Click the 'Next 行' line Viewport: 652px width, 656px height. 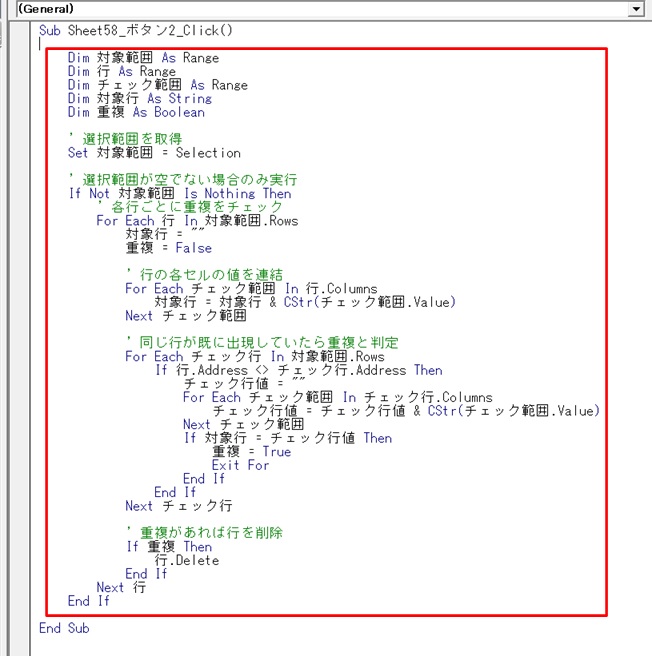121,588
